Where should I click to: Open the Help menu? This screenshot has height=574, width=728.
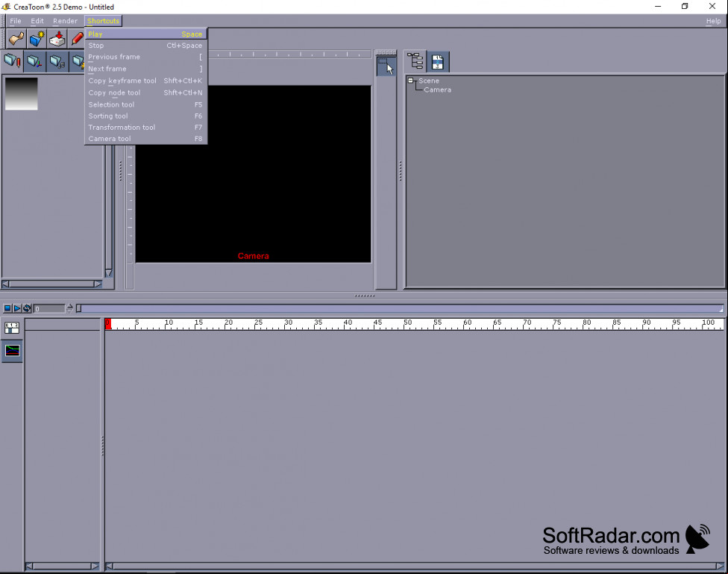713,21
